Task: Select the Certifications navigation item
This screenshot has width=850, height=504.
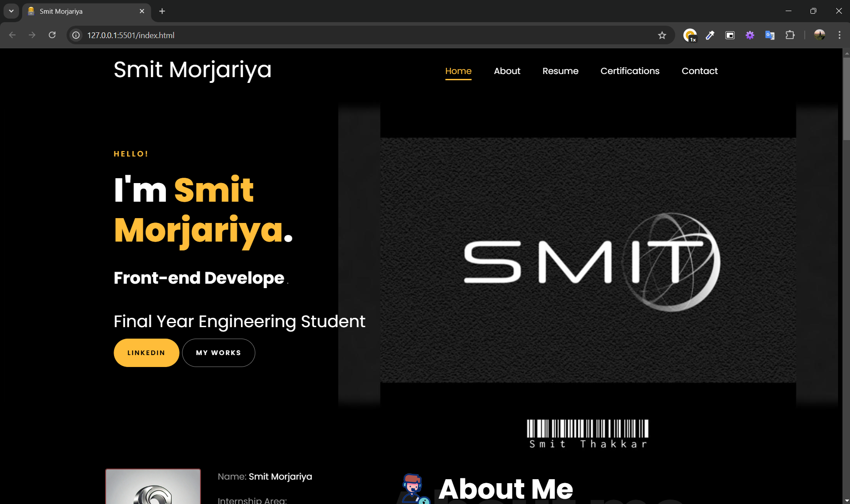Action: [x=630, y=71]
